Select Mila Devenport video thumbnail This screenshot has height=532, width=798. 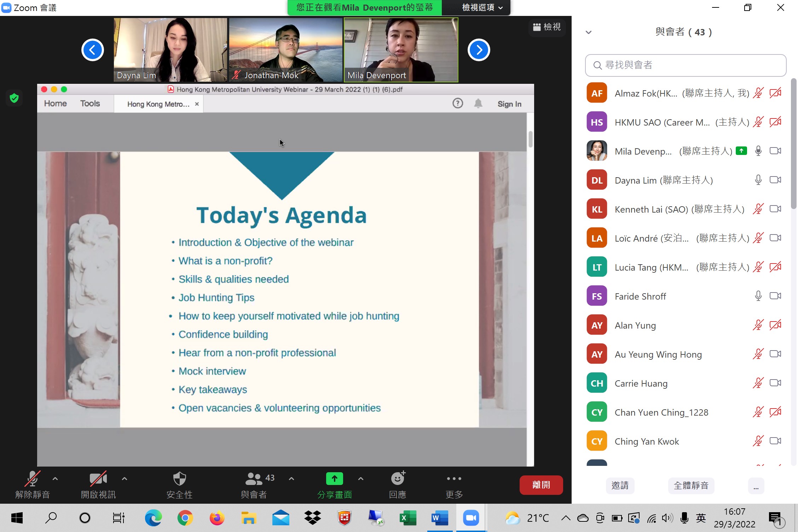[401, 50]
